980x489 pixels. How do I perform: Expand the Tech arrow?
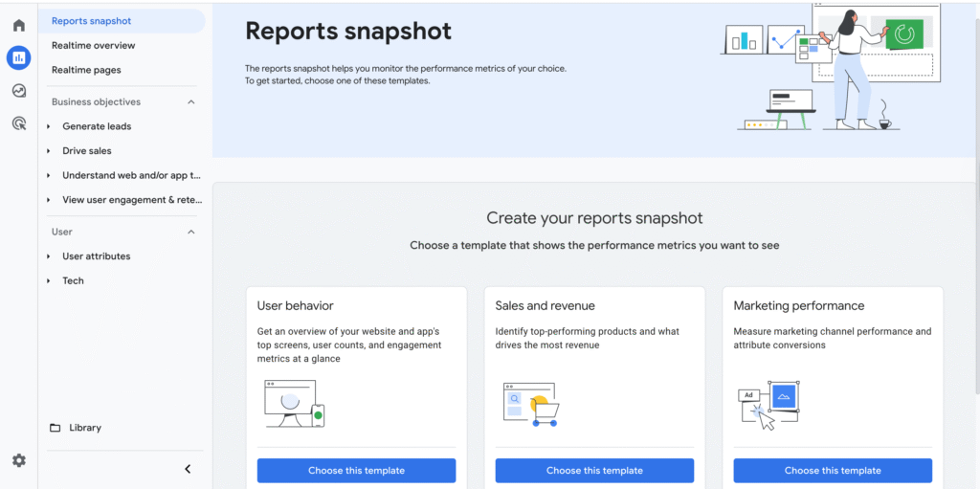pyautogui.click(x=49, y=281)
